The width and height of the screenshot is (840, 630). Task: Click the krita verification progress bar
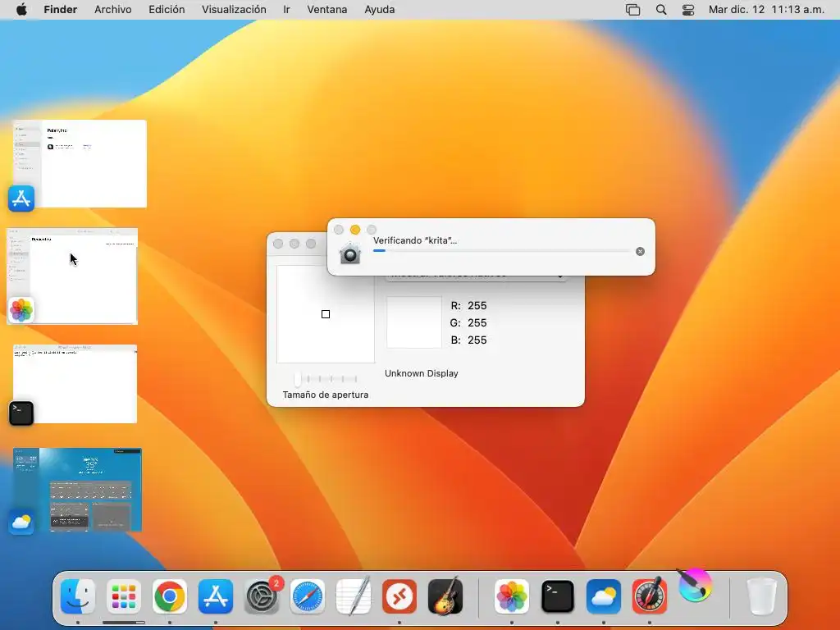pos(501,251)
